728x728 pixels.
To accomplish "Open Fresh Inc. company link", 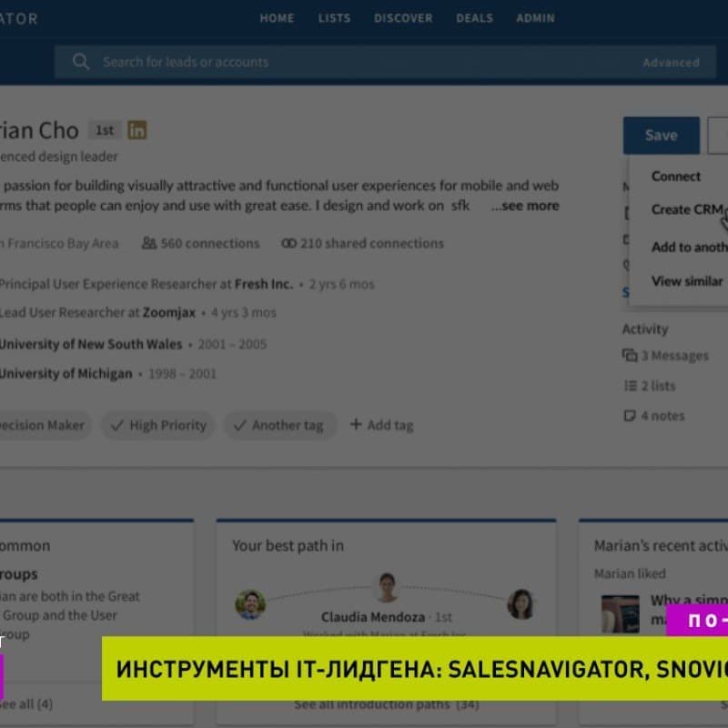I will click(x=264, y=284).
